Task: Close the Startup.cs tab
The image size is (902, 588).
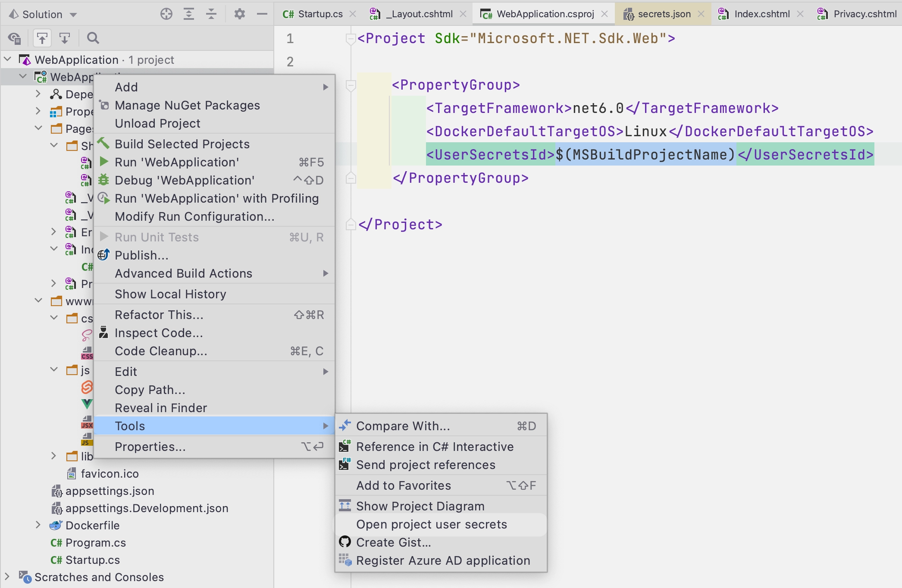Action: [353, 14]
